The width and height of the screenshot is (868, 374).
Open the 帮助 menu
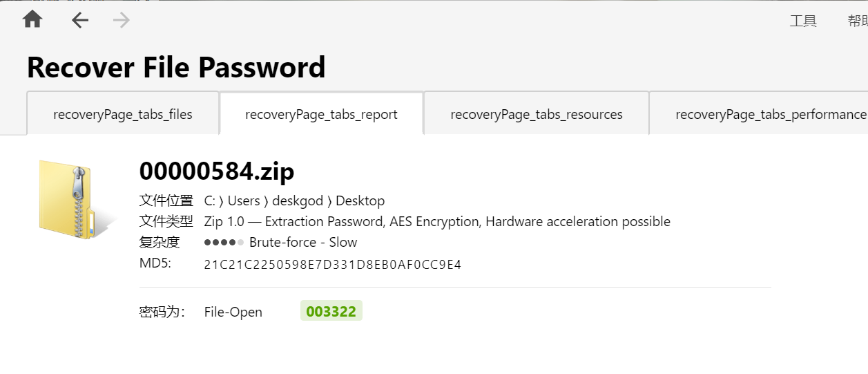click(x=858, y=21)
